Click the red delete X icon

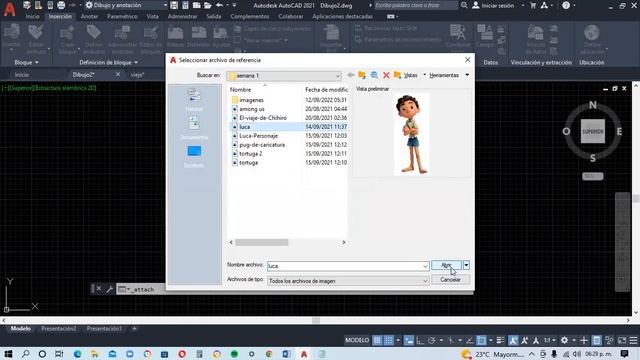coord(386,75)
